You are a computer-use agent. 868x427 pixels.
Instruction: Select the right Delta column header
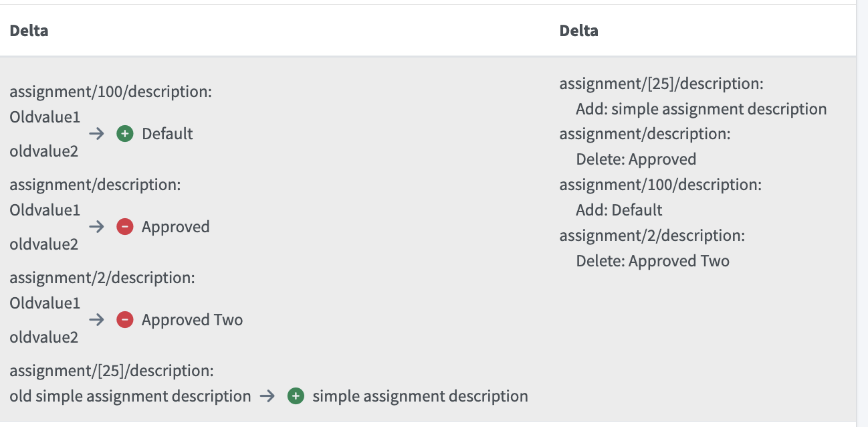pyautogui.click(x=578, y=30)
